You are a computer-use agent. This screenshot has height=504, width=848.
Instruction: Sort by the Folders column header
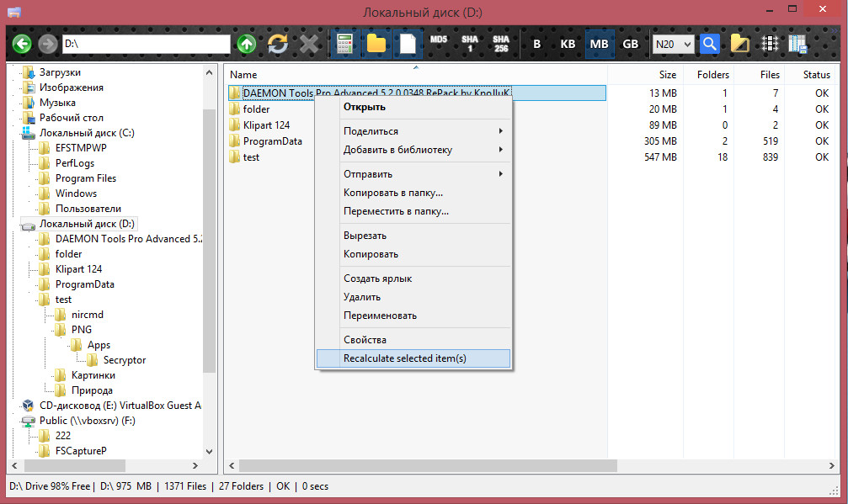pos(709,75)
